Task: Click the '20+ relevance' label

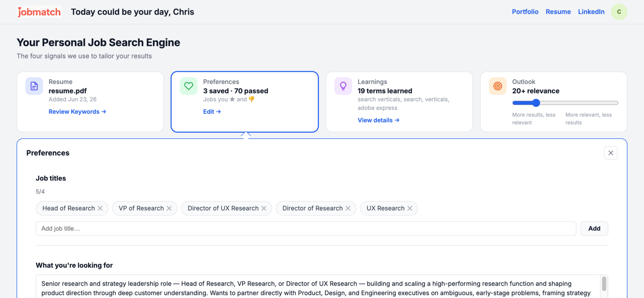Action: (536, 91)
